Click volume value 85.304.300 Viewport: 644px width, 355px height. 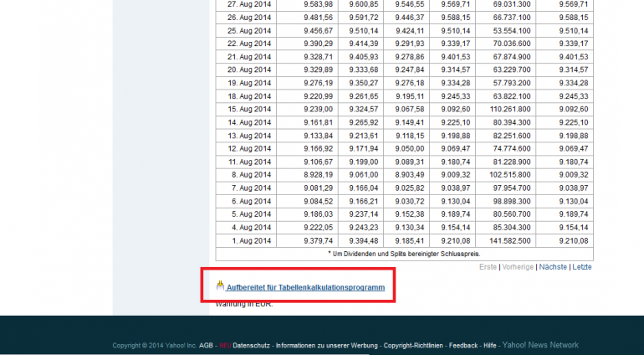tap(512, 228)
